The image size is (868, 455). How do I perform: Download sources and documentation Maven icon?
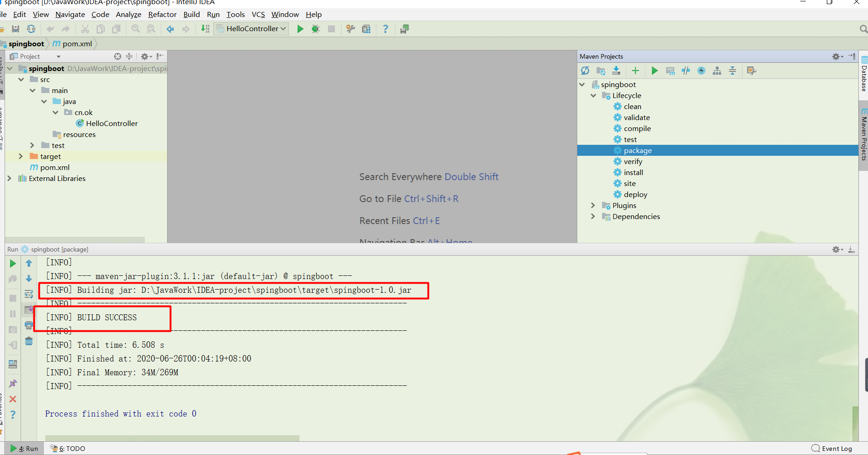pos(616,71)
